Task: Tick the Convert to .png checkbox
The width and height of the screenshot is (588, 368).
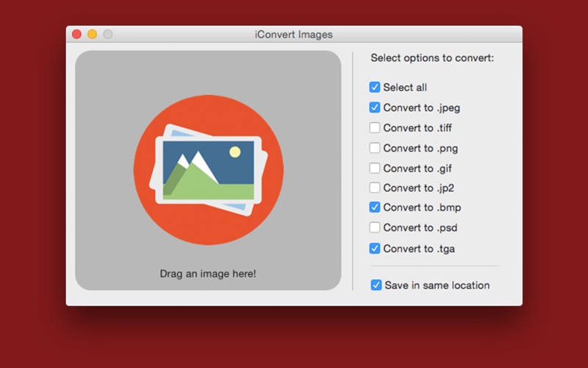Action: coord(374,148)
